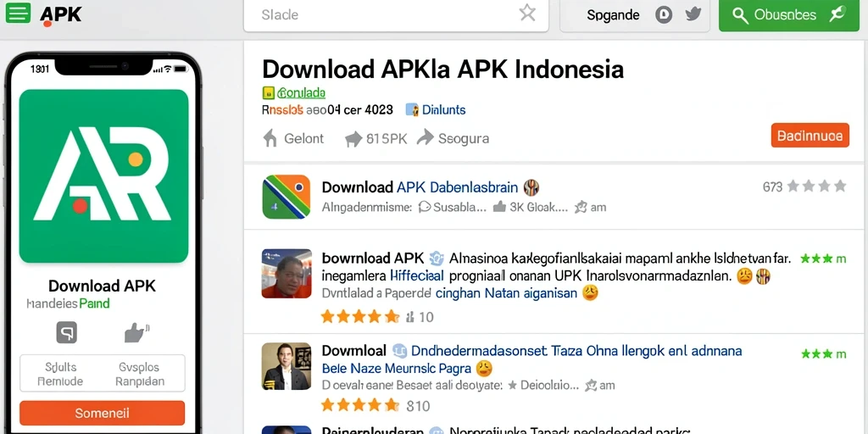Open the green hamburger menu
This screenshot has width=868, height=434.
tap(18, 14)
